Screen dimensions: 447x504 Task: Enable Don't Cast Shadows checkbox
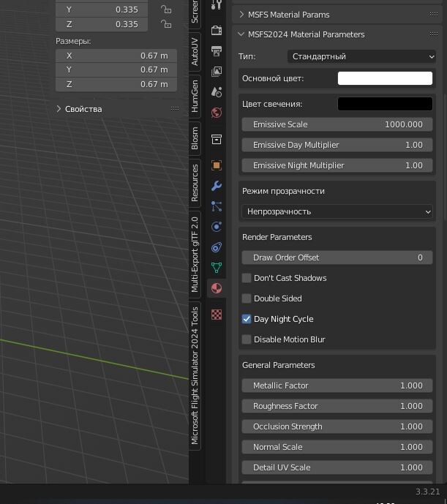[247, 278]
